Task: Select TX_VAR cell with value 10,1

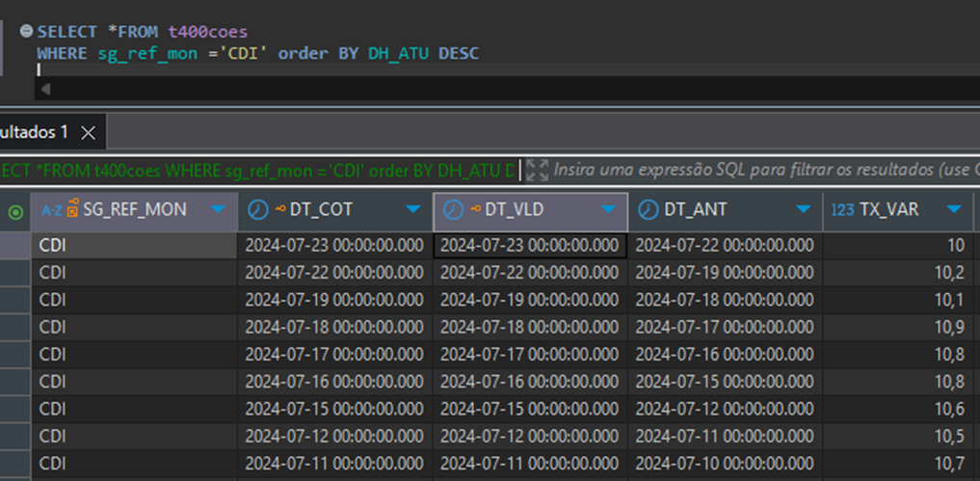Action: point(898,300)
